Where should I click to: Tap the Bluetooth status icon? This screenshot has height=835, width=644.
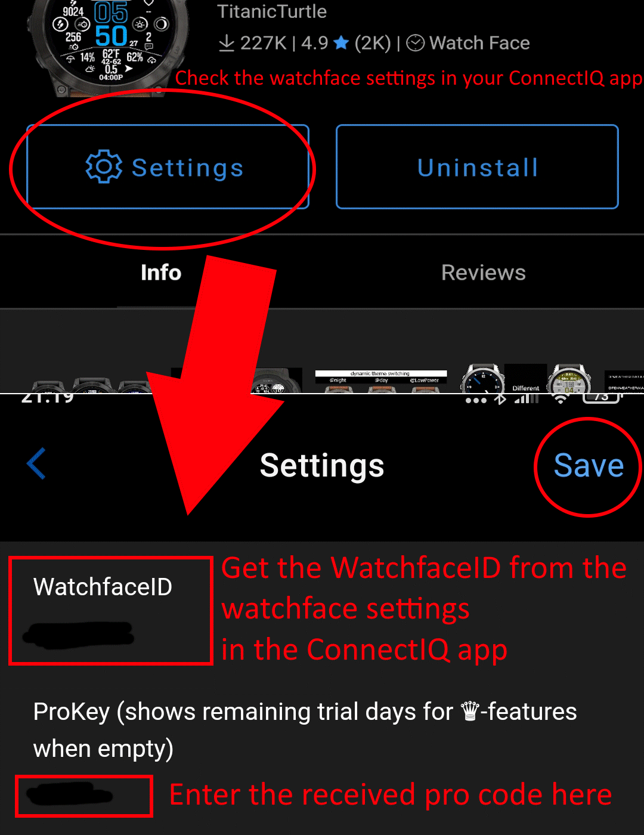(x=501, y=398)
